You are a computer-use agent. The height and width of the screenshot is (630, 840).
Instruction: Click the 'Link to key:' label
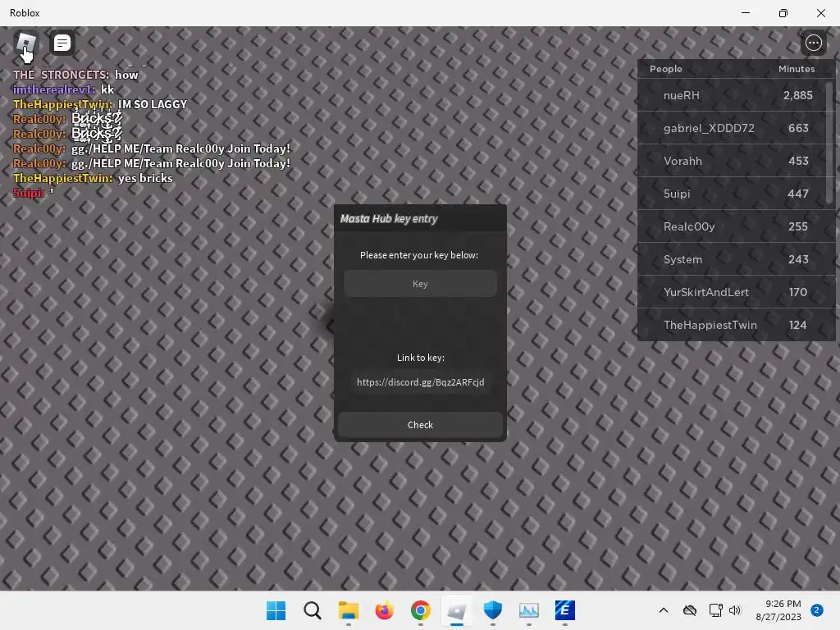coord(421,358)
